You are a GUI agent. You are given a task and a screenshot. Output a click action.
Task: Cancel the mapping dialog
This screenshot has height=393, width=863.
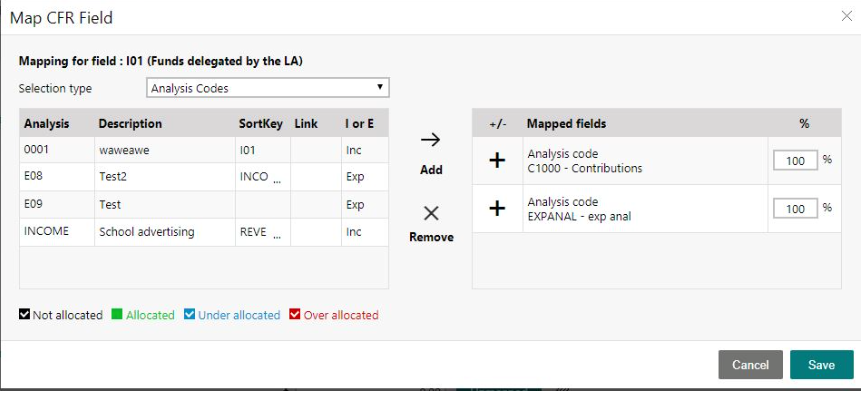(x=750, y=364)
